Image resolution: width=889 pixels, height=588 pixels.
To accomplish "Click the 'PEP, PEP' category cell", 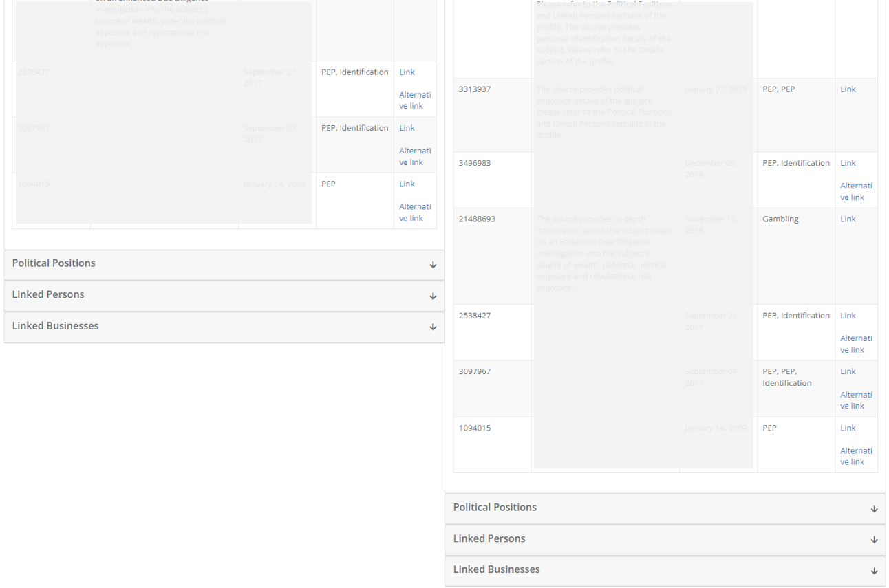I will pos(796,115).
